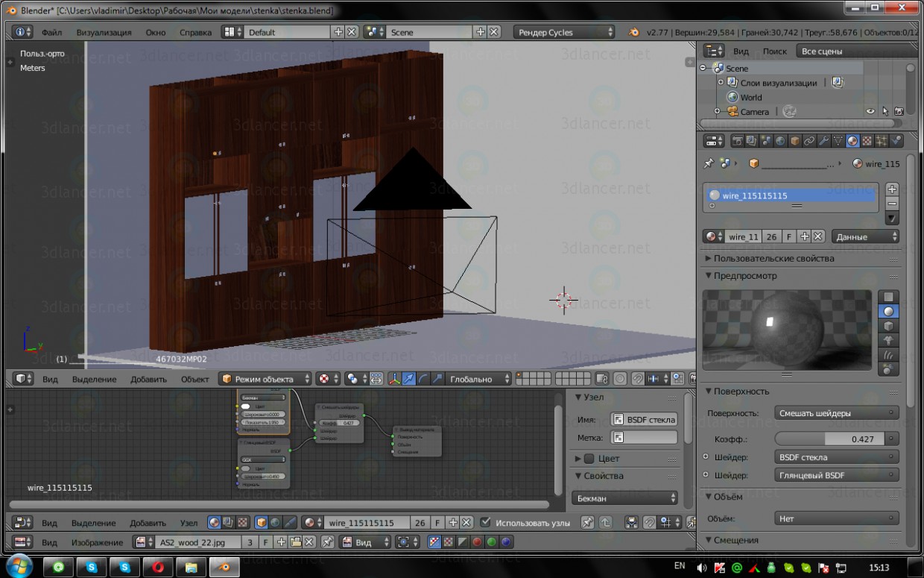Open the 'BSDF стекла' shader dropdown

click(837, 457)
